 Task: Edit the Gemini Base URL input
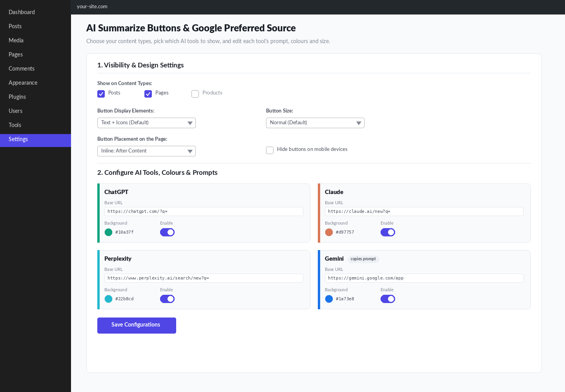coord(424,278)
